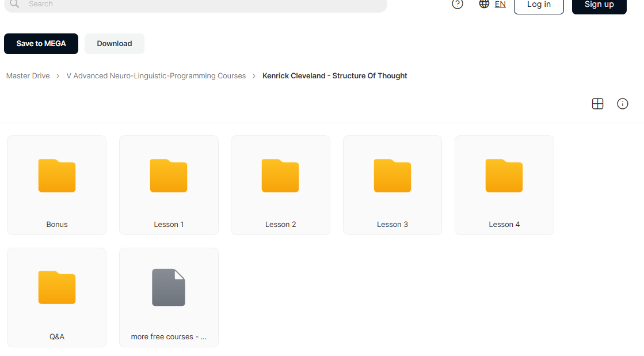Click the Sign up button
Image resolution: width=644 pixels, height=356 pixels.
tap(599, 5)
